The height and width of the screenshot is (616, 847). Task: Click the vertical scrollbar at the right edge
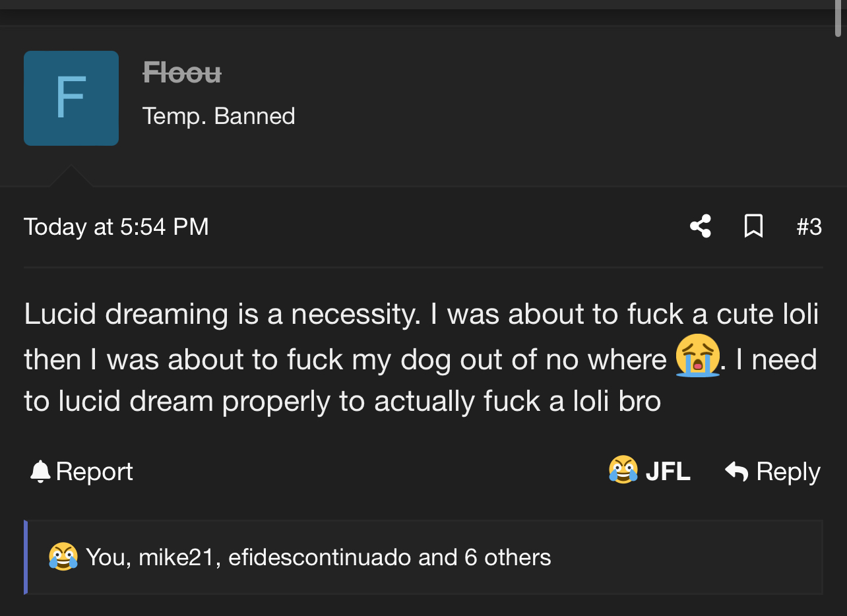pyautogui.click(x=838, y=20)
